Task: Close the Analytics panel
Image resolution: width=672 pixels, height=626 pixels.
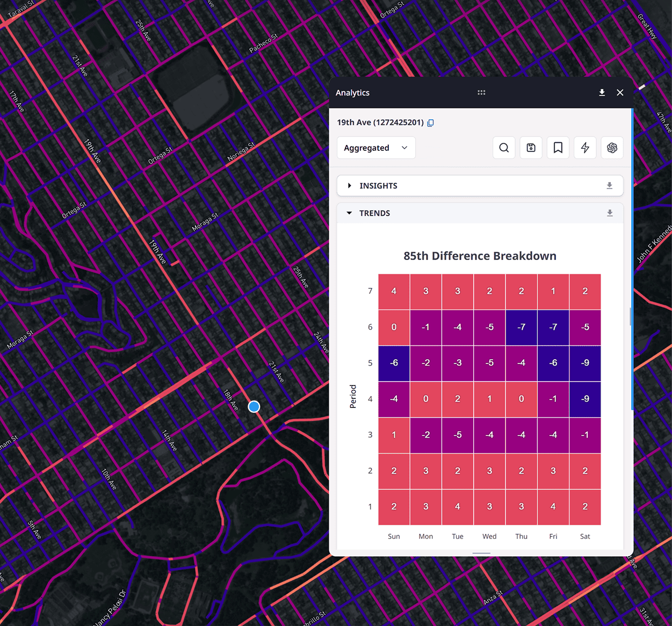Action: tap(620, 92)
